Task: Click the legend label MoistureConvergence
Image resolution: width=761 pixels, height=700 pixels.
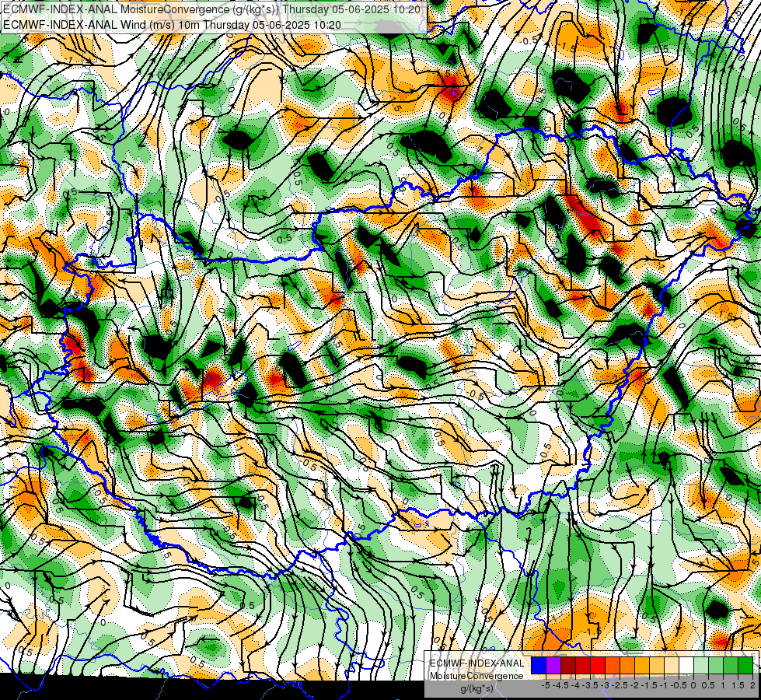Action: tap(476, 676)
